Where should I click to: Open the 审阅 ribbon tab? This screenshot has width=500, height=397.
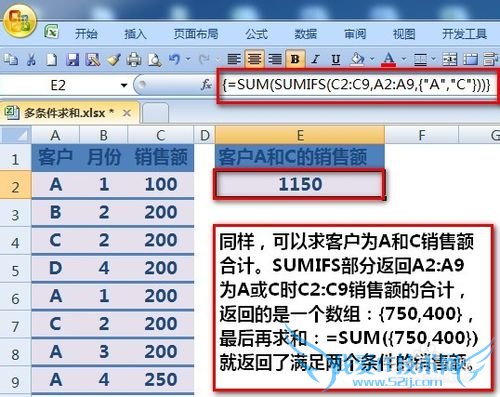355,34
